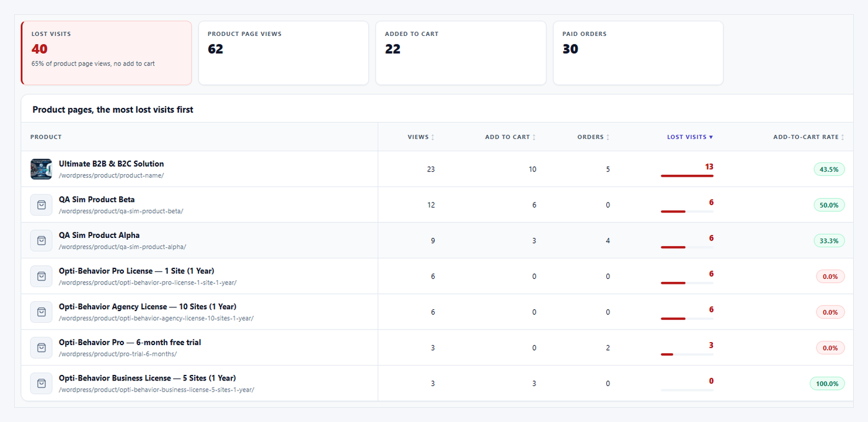Click the URL path /wordpress/product/qa-sim-product-alpha/
Screen dimensions: 868x422
coord(123,247)
